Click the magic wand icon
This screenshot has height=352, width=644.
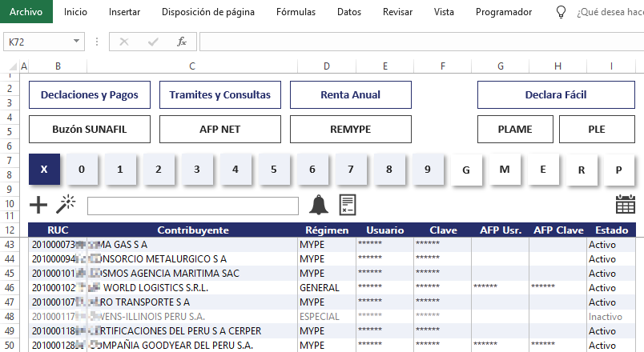(x=66, y=204)
